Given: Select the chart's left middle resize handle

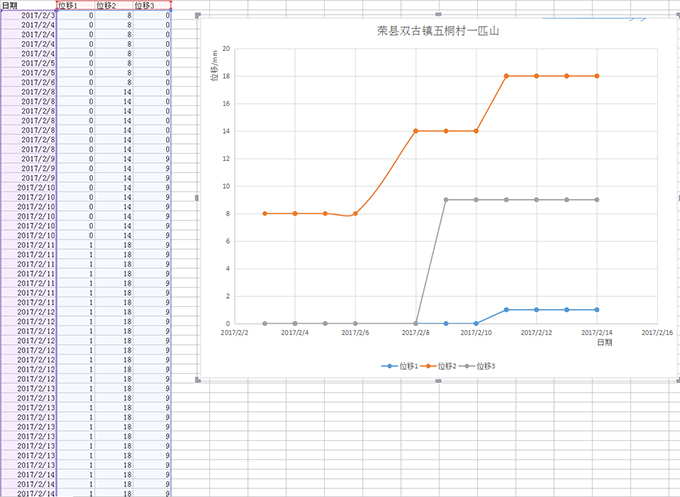Looking at the screenshot, I should pyautogui.click(x=199, y=198).
